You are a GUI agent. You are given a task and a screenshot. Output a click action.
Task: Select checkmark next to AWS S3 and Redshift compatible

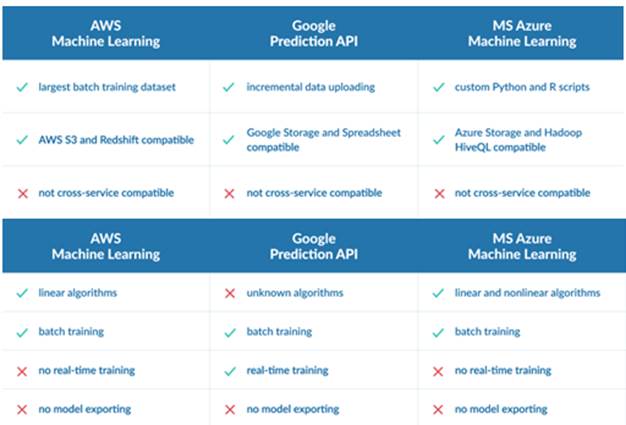22,139
